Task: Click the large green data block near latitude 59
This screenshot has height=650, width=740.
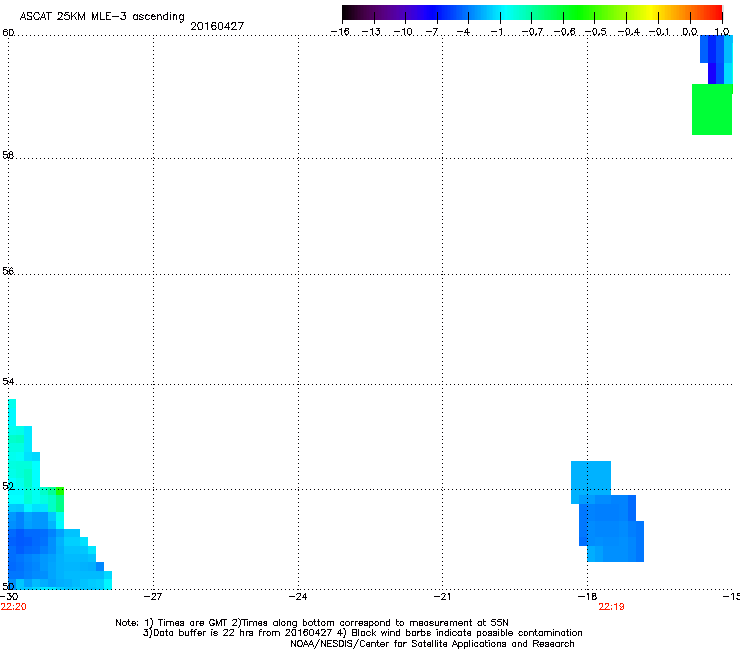Action: [x=712, y=110]
